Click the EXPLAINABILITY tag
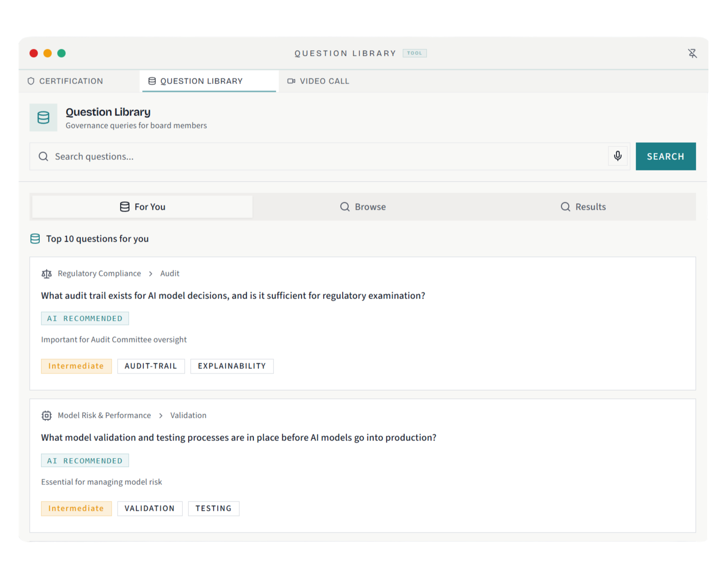Viewport: 728px width, 579px height. tap(232, 366)
